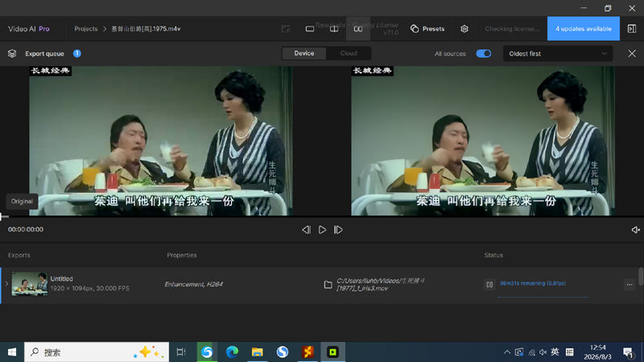The width and height of the screenshot is (644, 362).
Task: Close the Export queue panel
Action: 632,54
